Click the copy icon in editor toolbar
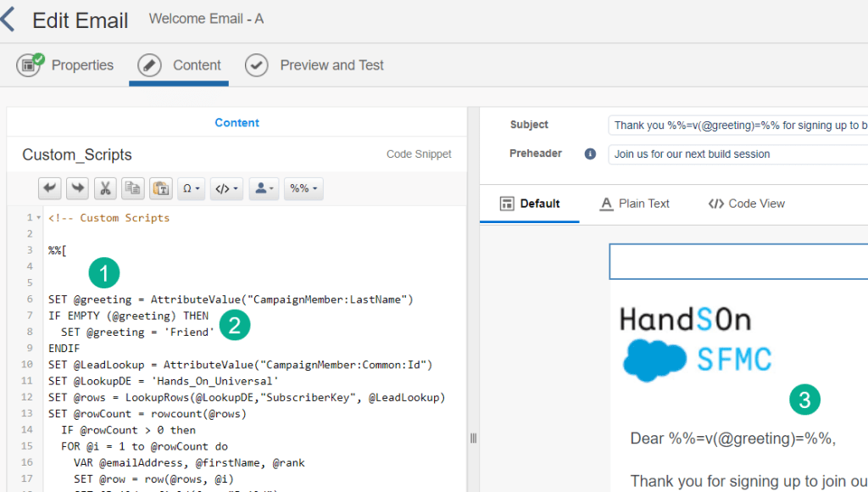868x492 pixels. click(x=132, y=188)
